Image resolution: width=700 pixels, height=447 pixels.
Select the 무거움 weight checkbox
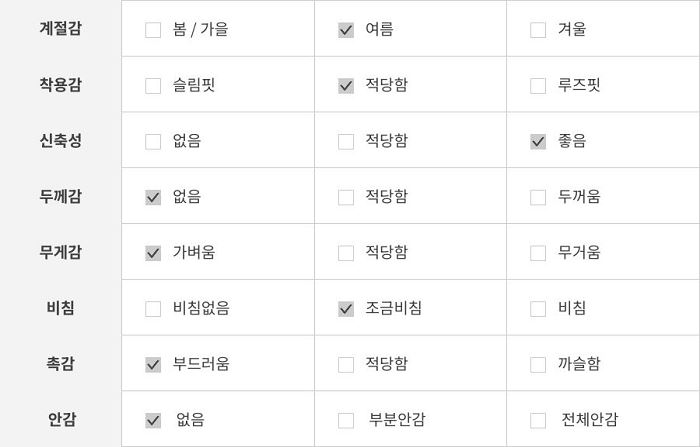tap(538, 253)
